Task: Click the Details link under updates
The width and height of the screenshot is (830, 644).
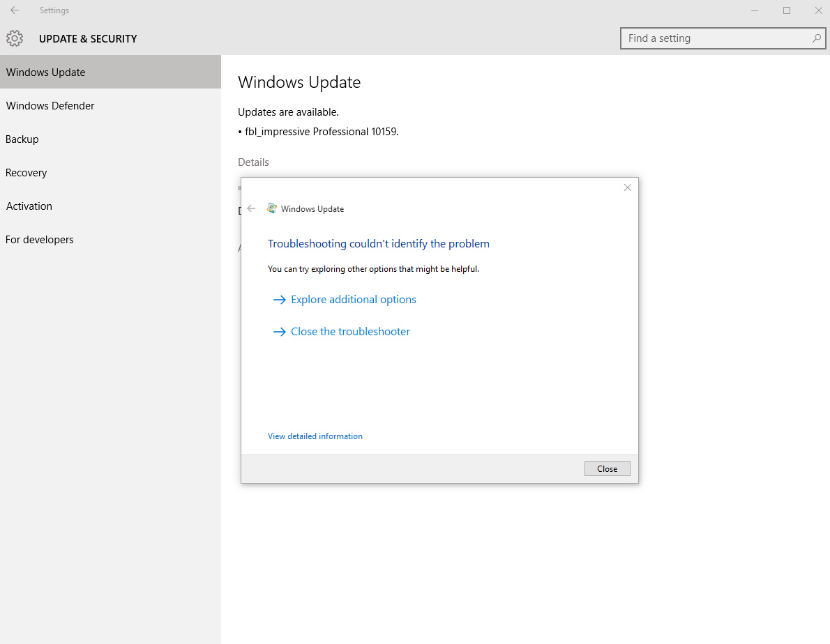Action: [254, 162]
